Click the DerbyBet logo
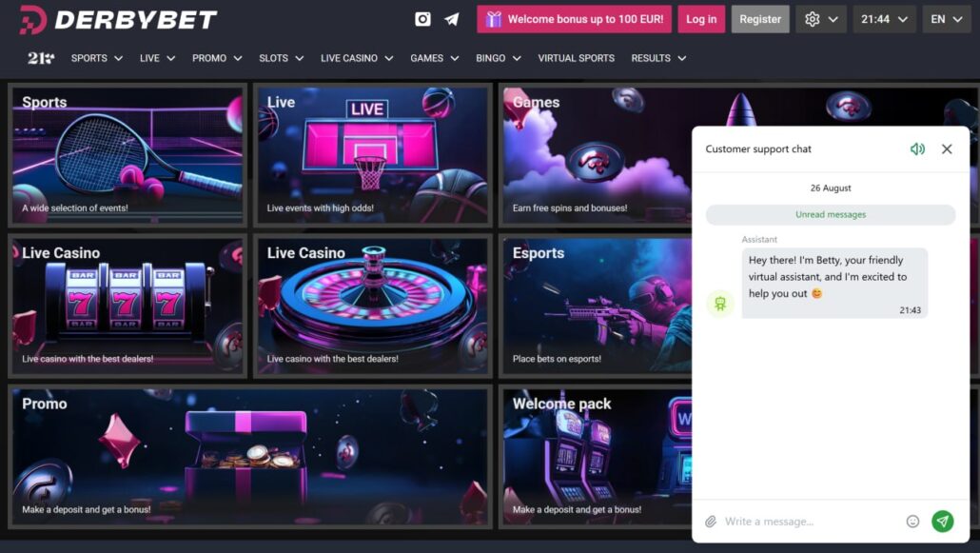This screenshot has height=553, width=980. point(118,20)
